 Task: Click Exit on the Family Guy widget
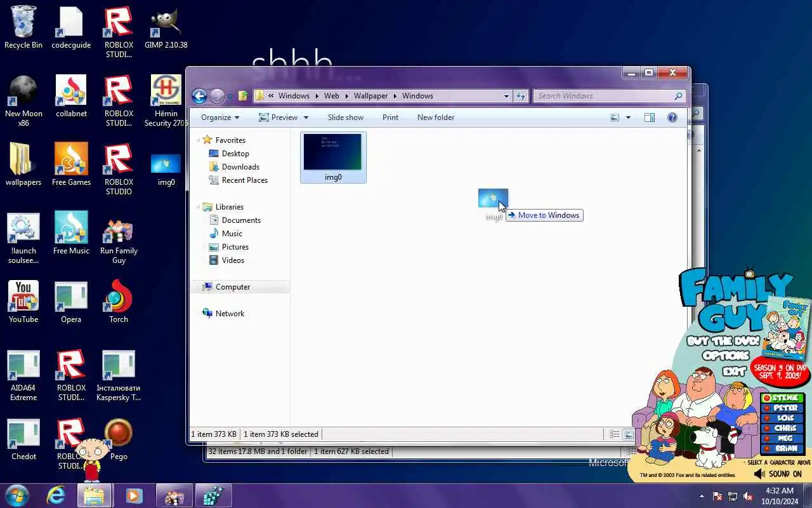pos(734,371)
